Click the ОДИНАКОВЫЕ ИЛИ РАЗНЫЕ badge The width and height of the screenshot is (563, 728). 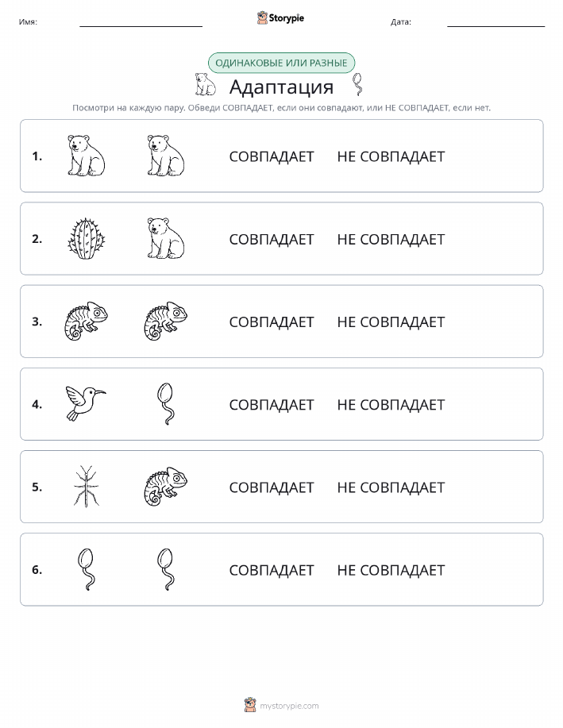[x=281, y=63]
